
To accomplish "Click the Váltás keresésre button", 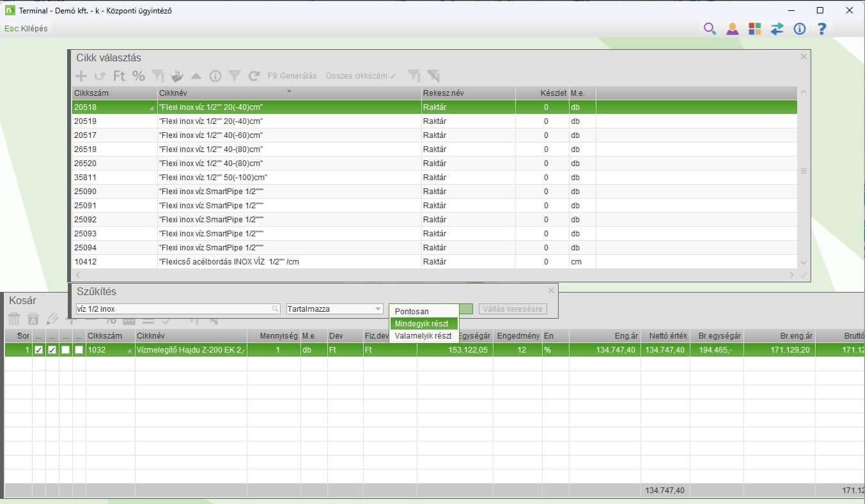I will coord(513,309).
